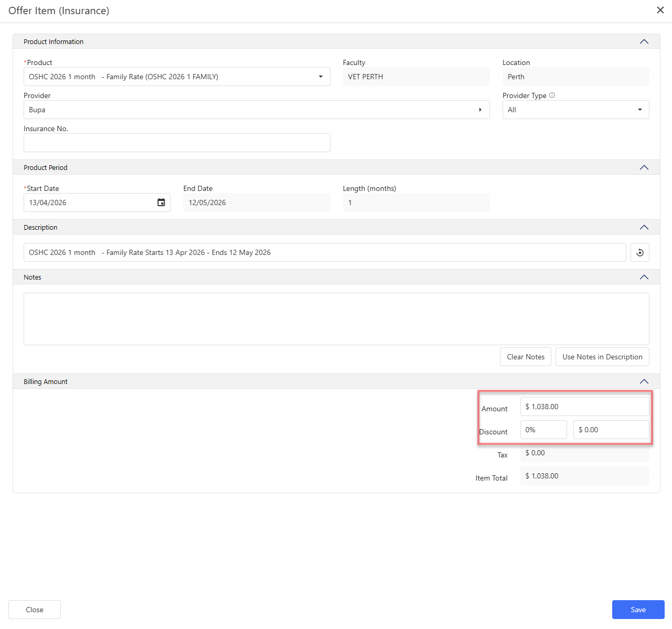Click the regenerate description icon
672x629 pixels.
(639, 252)
